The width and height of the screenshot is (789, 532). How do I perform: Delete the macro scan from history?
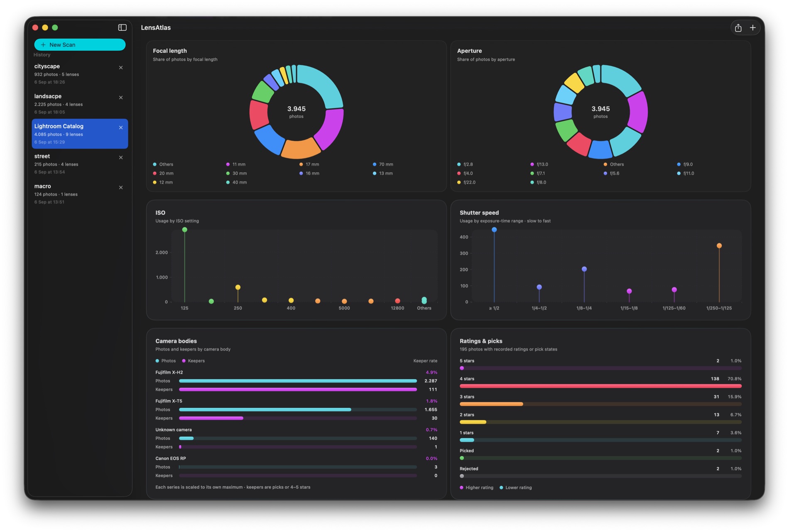pos(121,187)
